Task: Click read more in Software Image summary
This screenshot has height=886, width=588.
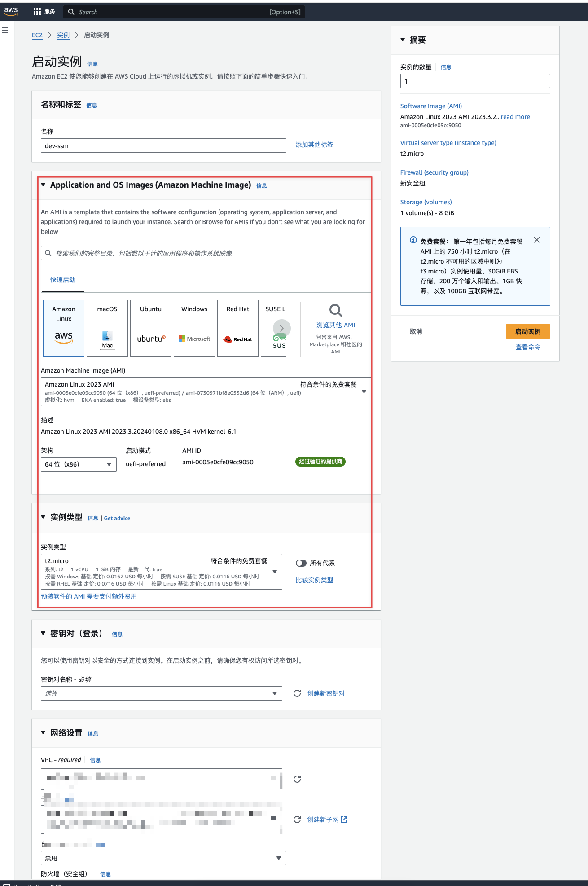Action: tap(515, 117)
